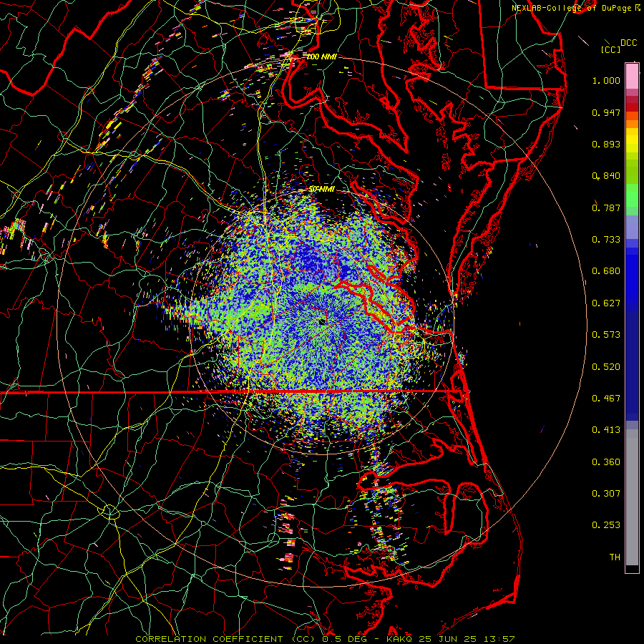
Task: Select the 0.893 scale value
Action: coord(606,144)
